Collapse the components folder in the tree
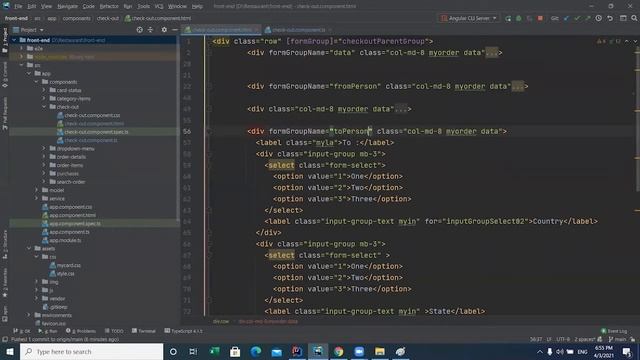 [37, 82]
